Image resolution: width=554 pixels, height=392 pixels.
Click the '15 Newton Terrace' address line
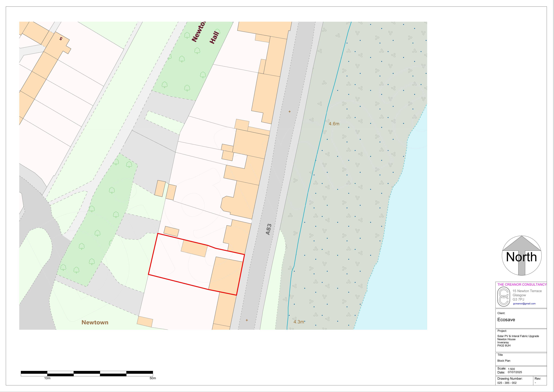click(x=527, y=291)
